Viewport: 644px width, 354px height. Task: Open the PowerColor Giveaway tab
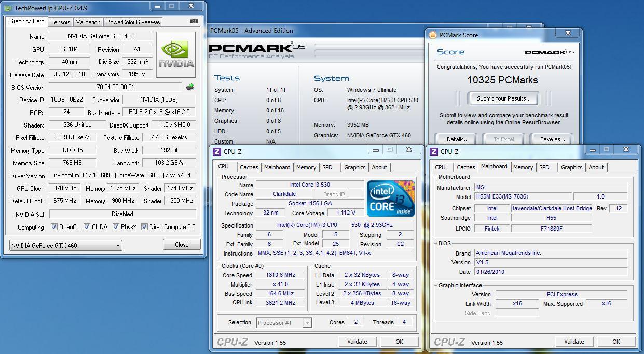click(x=133, y=22)
